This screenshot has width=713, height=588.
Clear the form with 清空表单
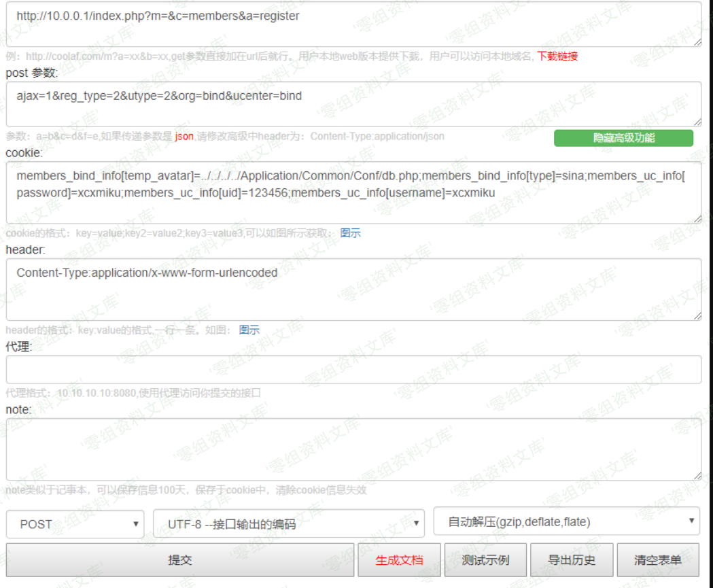tap(657, 560)
